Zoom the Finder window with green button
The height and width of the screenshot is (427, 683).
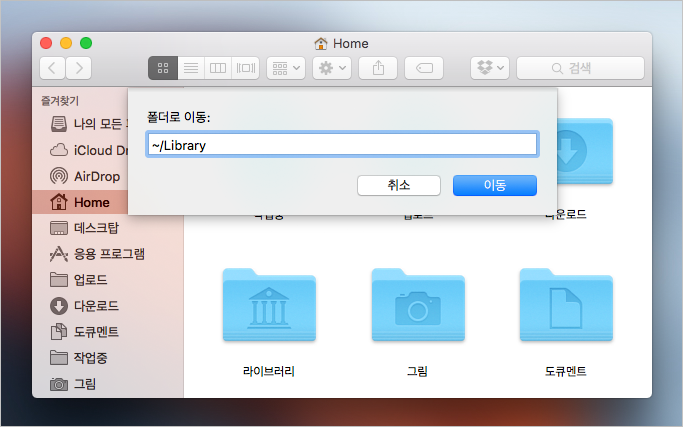[x=86, y=43]
